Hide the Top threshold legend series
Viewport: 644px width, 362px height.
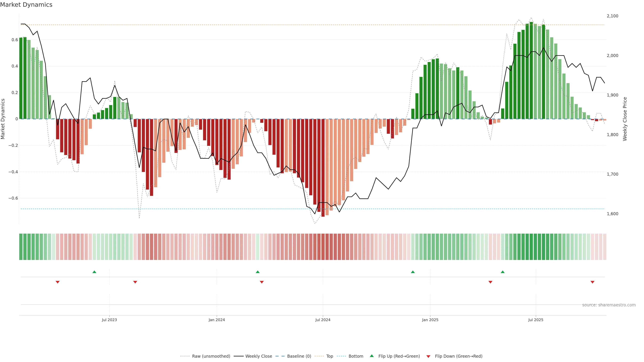click(330, 356)
